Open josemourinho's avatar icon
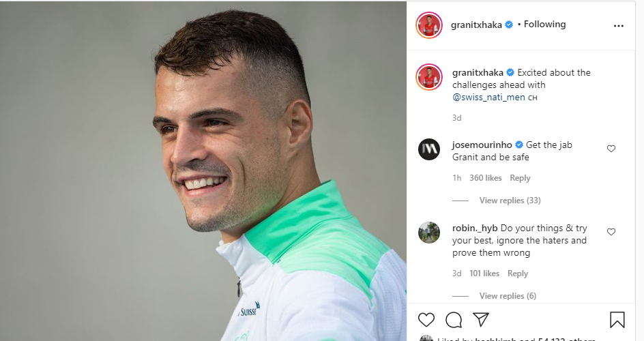The width and height of the screenshot is (644, 341). pos(429,149)
